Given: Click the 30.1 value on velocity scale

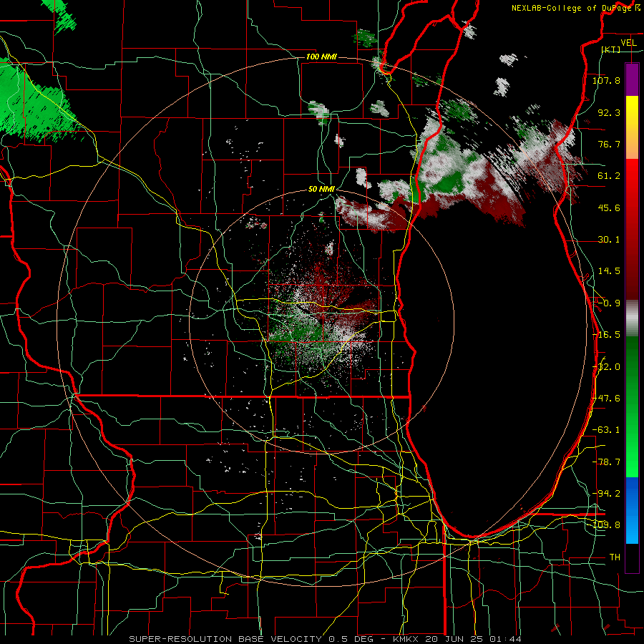Looking at the screenshot, I should point(609,240).
